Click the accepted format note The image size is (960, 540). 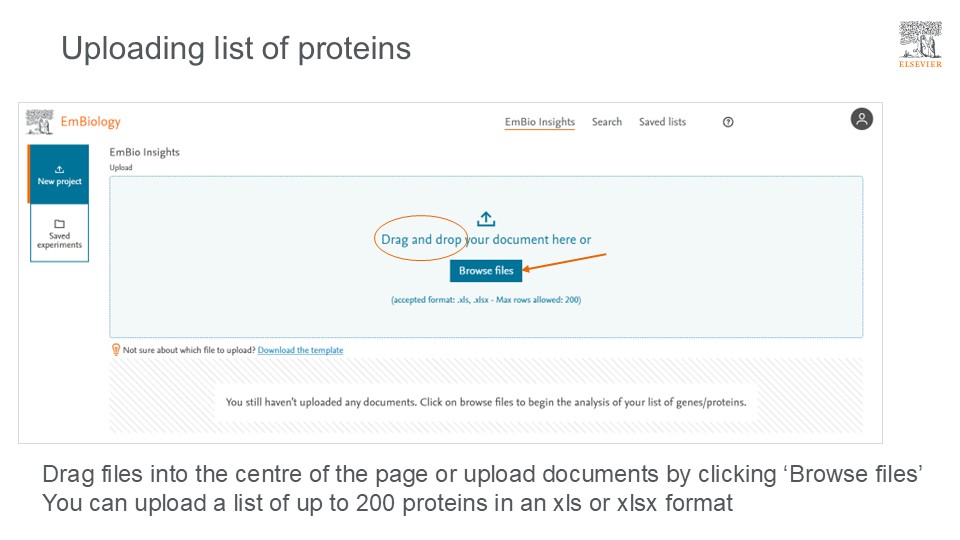[x=486, y=300]
